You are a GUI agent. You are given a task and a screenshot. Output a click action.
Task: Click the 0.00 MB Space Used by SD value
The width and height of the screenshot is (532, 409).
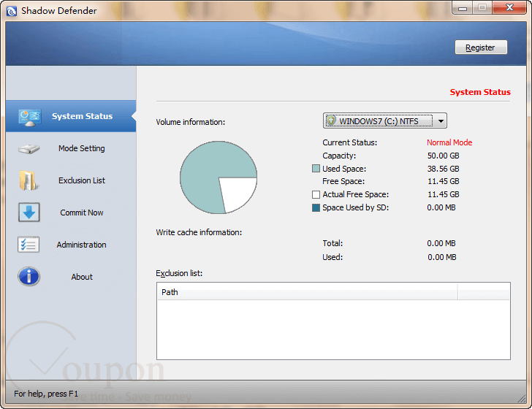pos(441,207)
